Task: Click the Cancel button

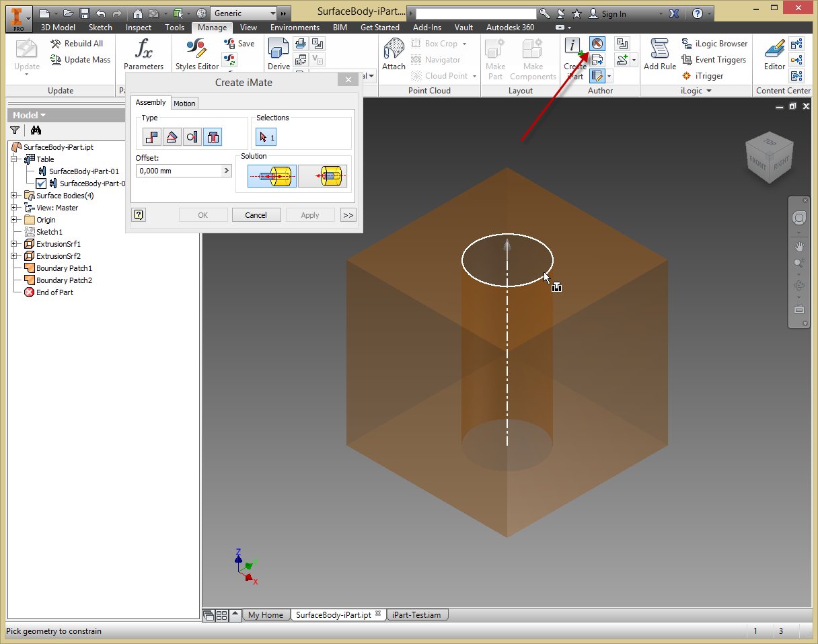Action: (256, 214)
